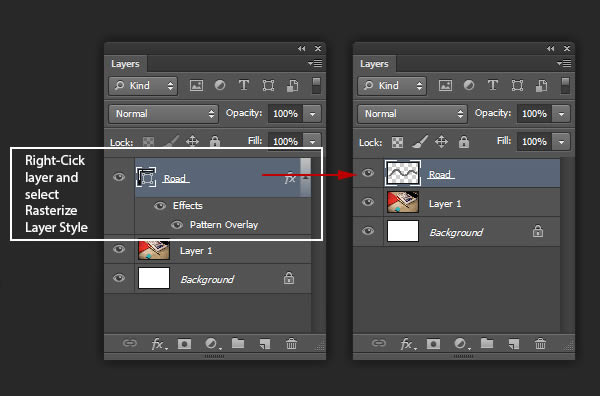Viewport: 600px width, 396px height.
Task: Add layer mask in right panel
Action: pyautogui.click(x=433, y=344)
